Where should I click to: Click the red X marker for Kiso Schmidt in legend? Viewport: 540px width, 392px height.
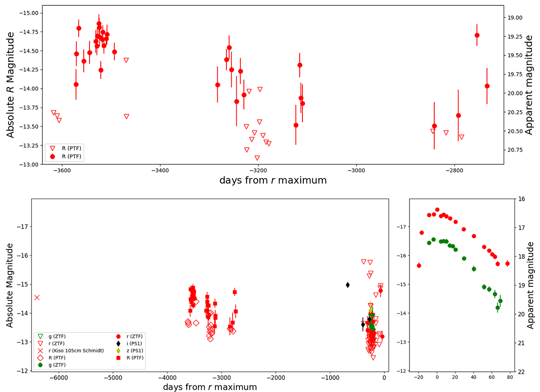(40, 351)
